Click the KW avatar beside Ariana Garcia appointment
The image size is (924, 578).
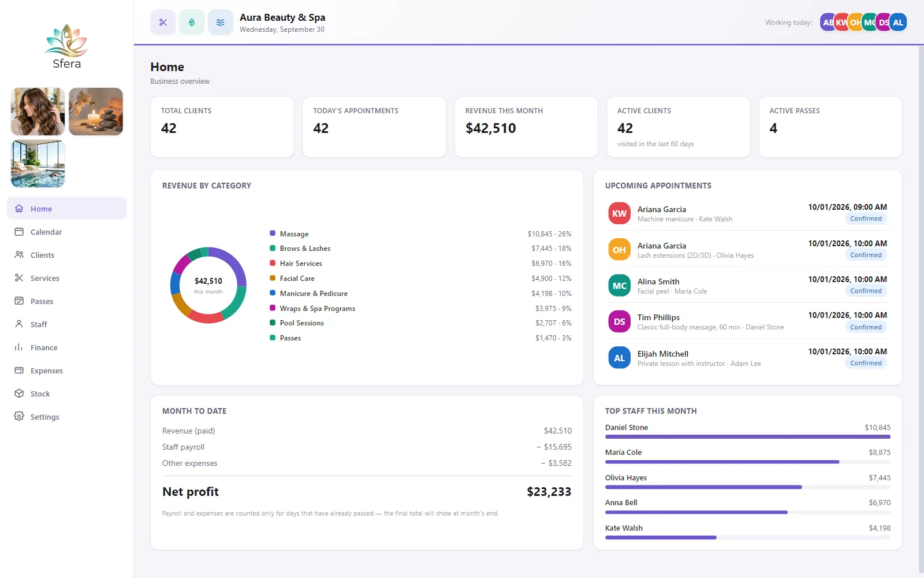tap(619, 213)
